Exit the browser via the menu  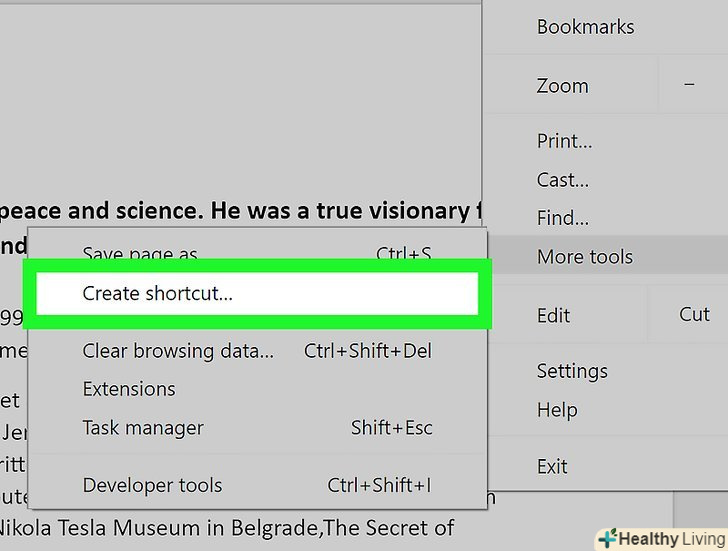coord(552,466)
